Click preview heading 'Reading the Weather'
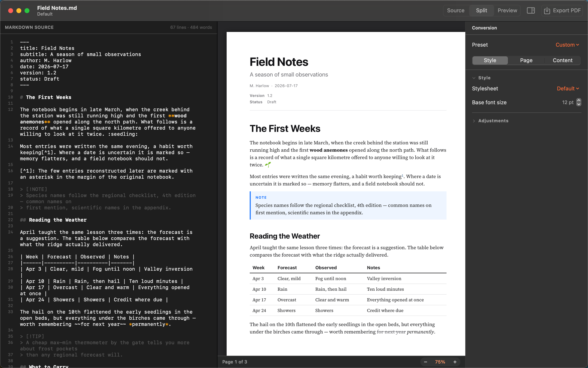Viewport: 588px width, 368px height. pos(285,236)
